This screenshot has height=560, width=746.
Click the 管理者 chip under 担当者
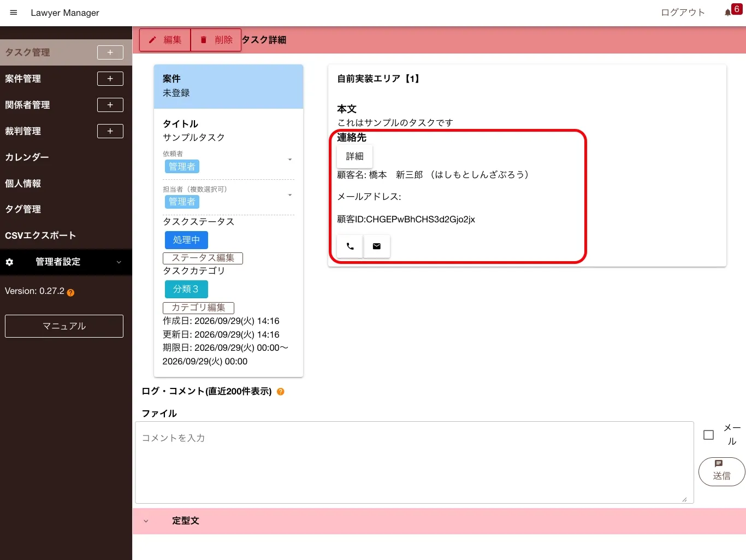182,202
